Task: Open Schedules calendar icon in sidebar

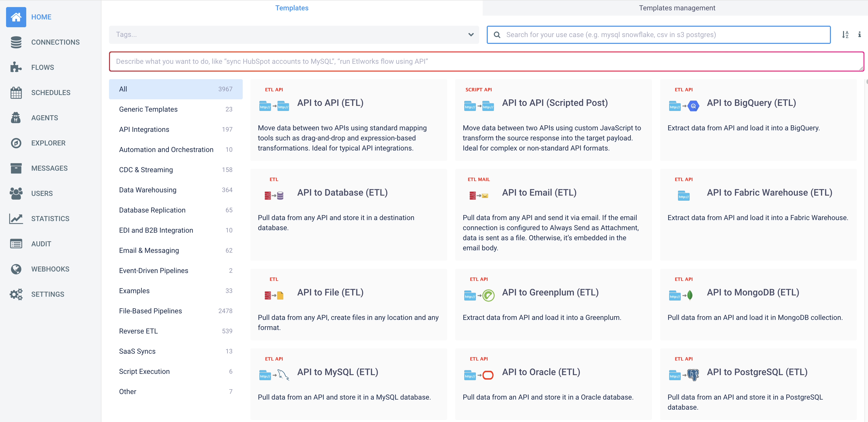Action: coord(16,93)
